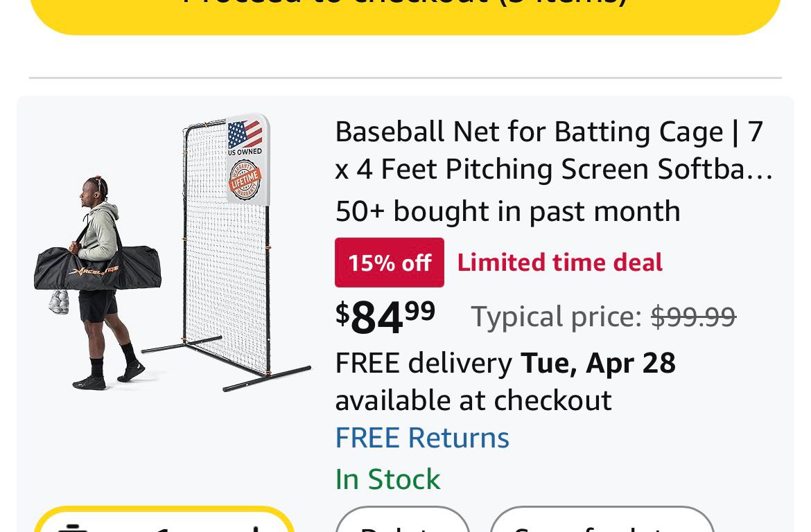
Task: Click the US Owned flag badge
Action: 245,137
